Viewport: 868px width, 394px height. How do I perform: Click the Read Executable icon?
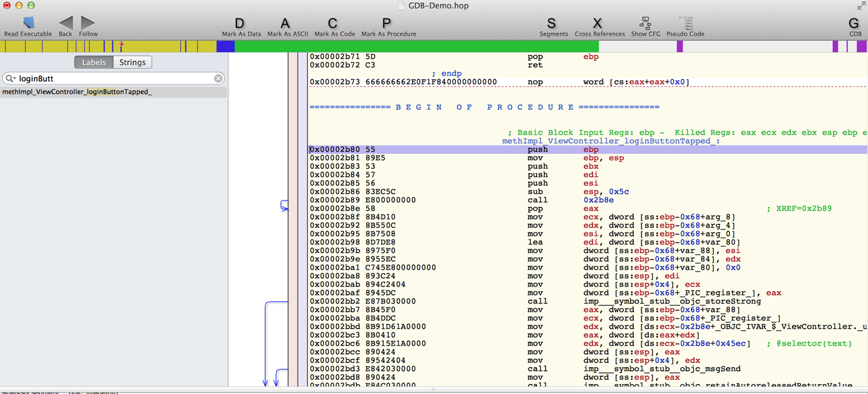[28, 23]
